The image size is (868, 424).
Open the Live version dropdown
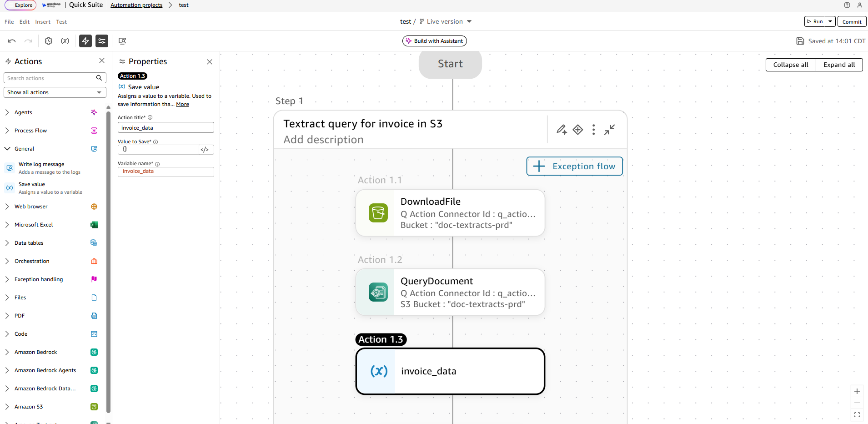tap(445, 21)
